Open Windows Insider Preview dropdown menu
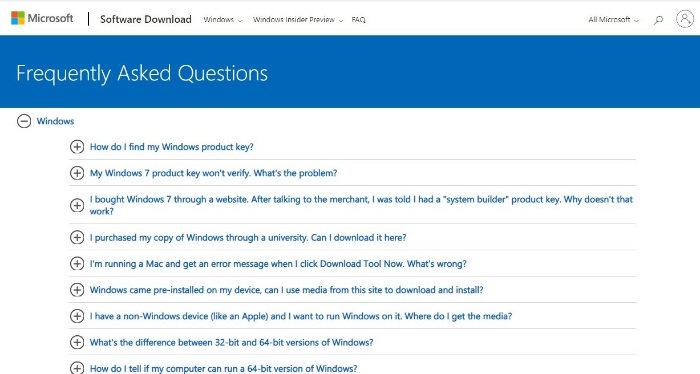The width and height of the screenshot is (700, 374). point(298,20)
